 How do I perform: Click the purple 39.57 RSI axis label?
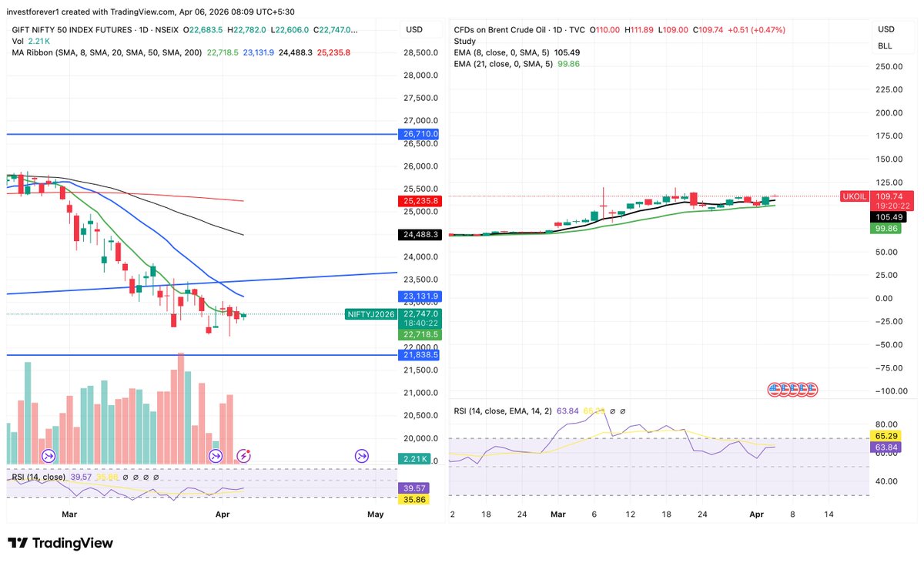(415, 488)
